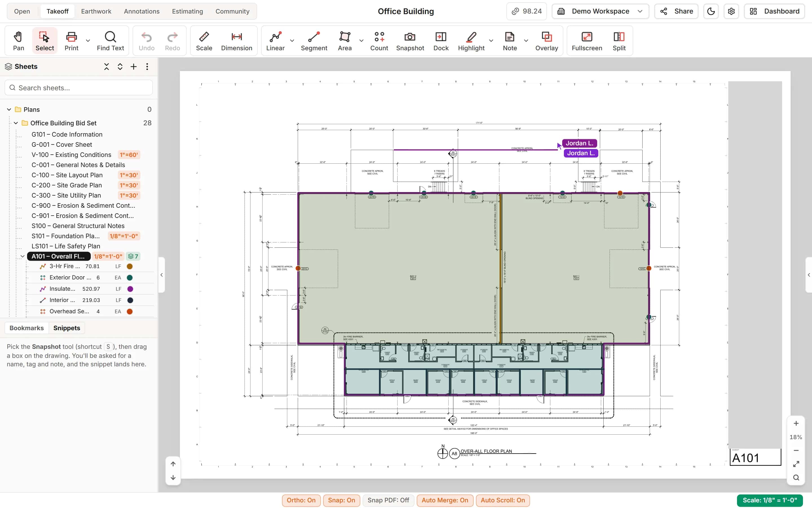This screenshot has height=508, width=812.
Task: Open the C-100 – Site Layout Plan sheet
Action: (67, 175)
